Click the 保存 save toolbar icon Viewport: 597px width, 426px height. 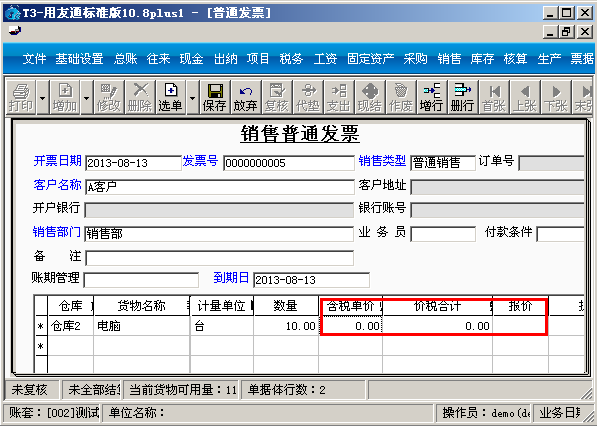click(215, 97)
